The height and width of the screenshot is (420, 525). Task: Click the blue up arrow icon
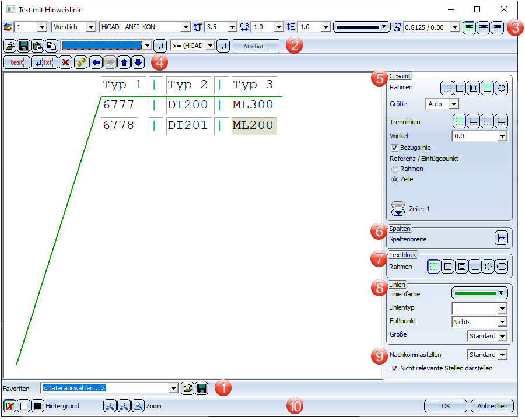click(125, 62)
